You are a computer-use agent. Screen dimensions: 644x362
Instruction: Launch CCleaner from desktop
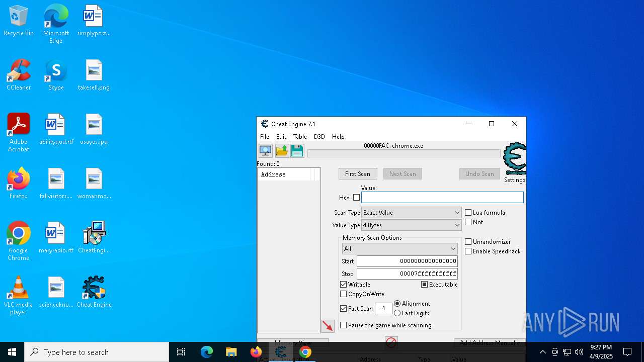(19, 75)
